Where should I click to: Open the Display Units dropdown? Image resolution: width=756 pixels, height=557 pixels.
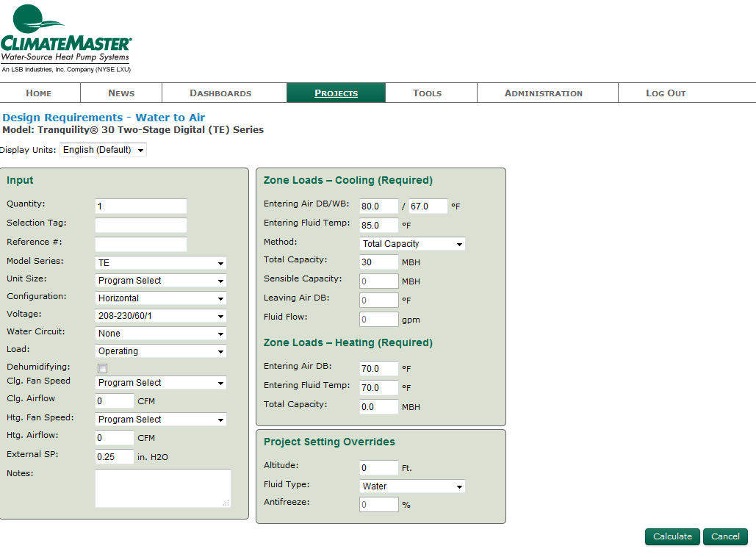pos(103,150)
